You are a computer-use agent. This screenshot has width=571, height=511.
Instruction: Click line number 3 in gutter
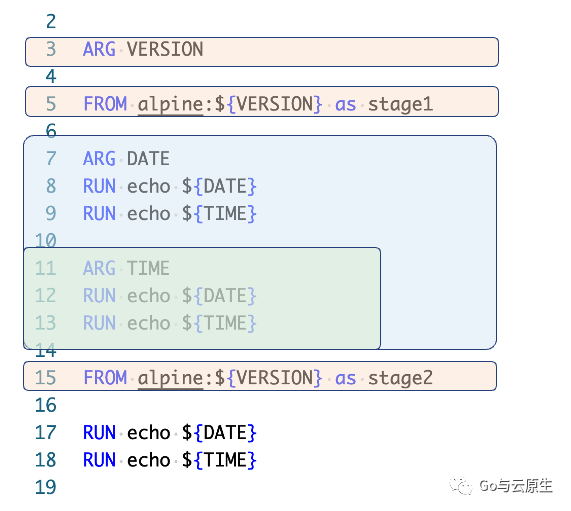[51, 49]
